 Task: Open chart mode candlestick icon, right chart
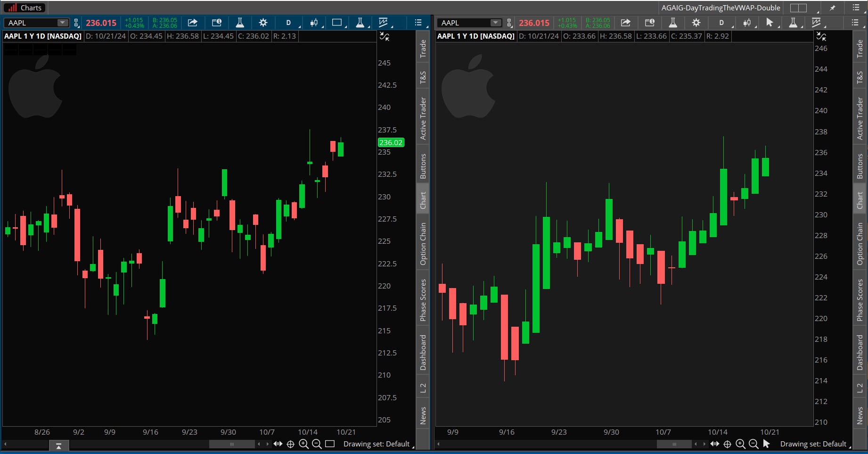point(747,23)
